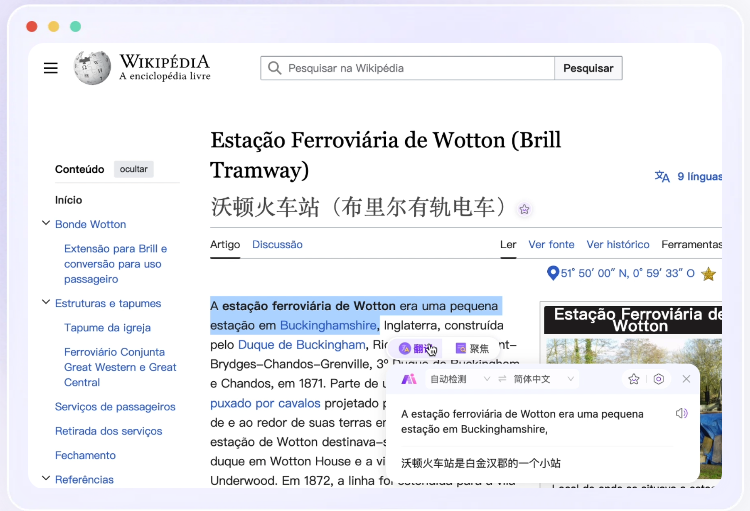Open Extensão para Brill section link
This screenshot has height=511, width=750.
tap(115, 264)
